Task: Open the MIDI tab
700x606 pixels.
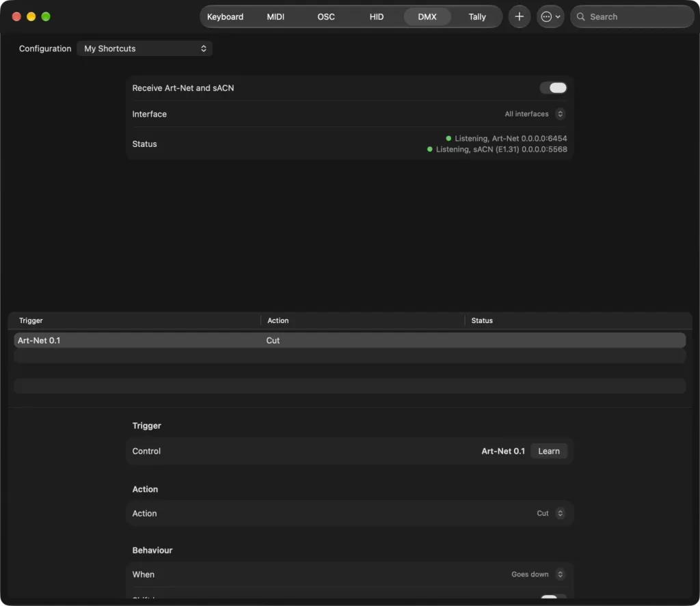Action: coord(275,16)
